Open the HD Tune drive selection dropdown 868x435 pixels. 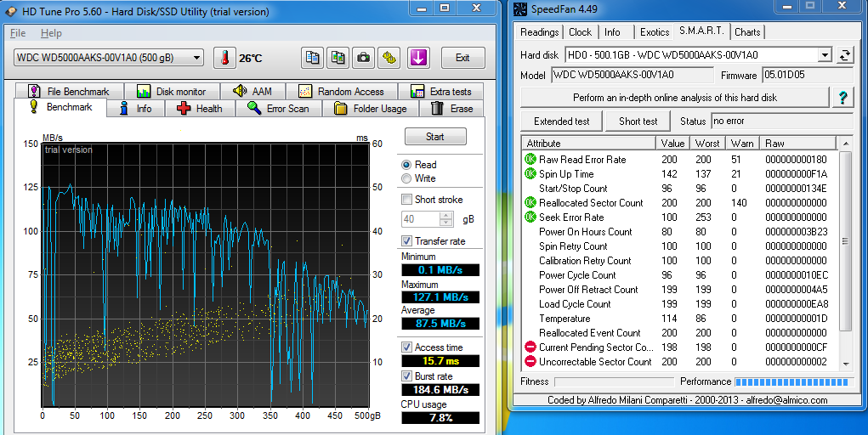[197, 58]
